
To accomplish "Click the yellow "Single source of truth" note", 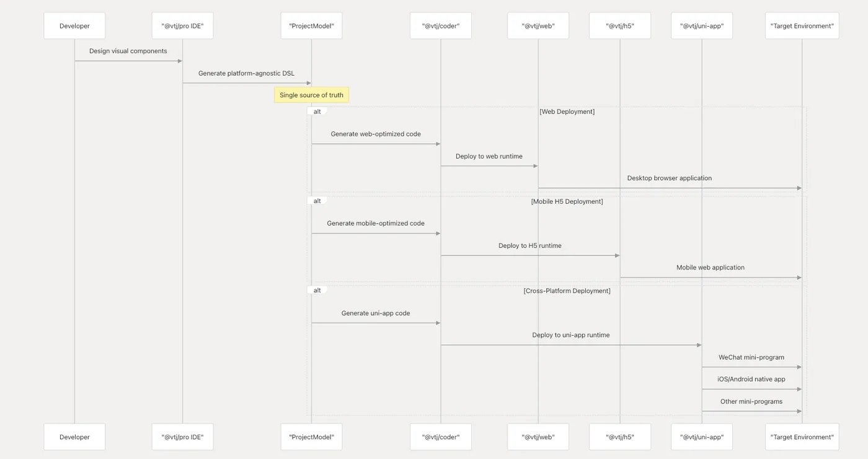I will (x=311, y=95).
